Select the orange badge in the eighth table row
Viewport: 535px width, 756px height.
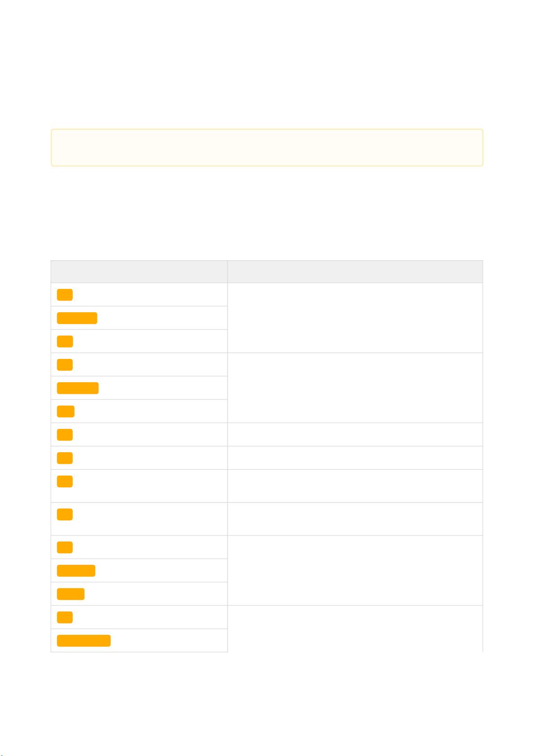(65, 458)
